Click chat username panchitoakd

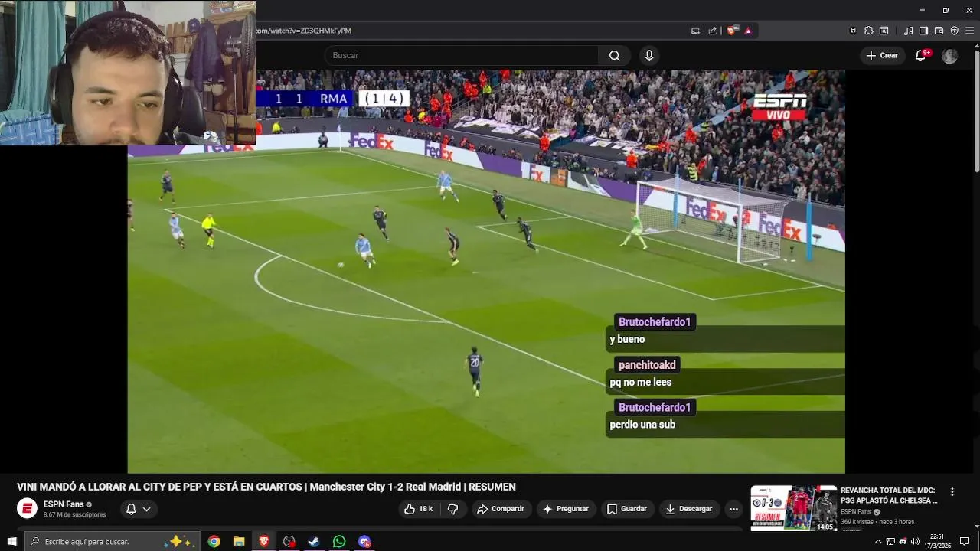[x=647, y=365]
